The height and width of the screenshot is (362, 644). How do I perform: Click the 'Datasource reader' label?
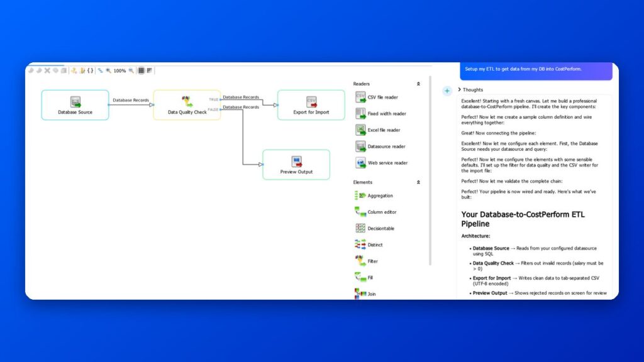click(387, 146)
